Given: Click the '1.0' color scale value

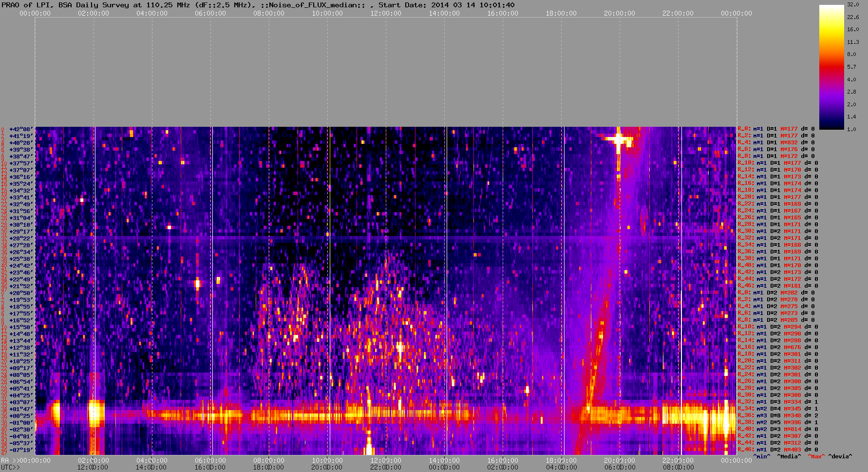Looking at the screenshot, I should pos(851,129).
